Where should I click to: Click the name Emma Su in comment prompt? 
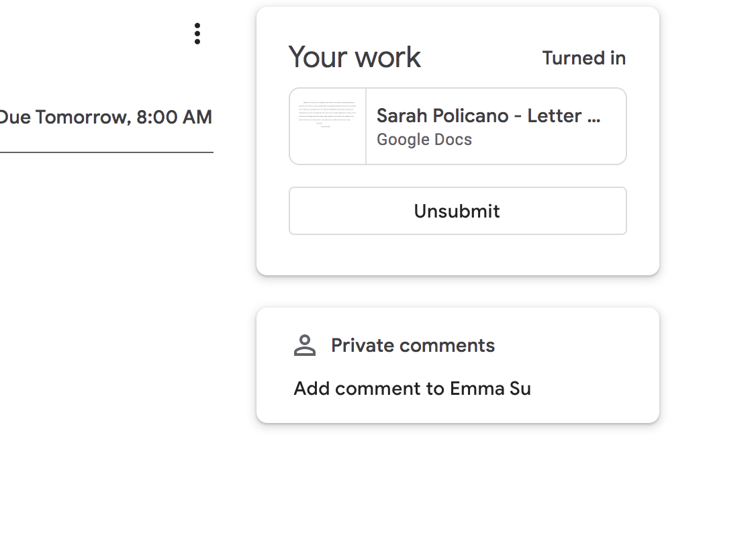click(x=490, y=389)
